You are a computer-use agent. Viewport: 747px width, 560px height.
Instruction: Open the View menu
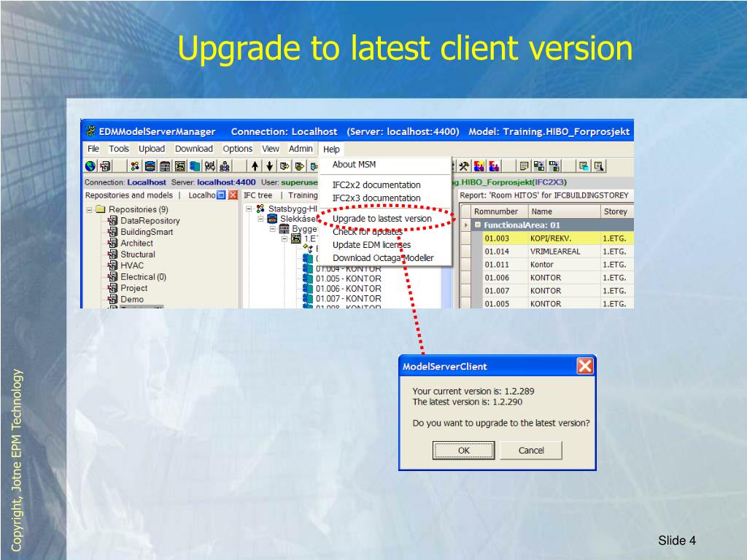(270, 149)
